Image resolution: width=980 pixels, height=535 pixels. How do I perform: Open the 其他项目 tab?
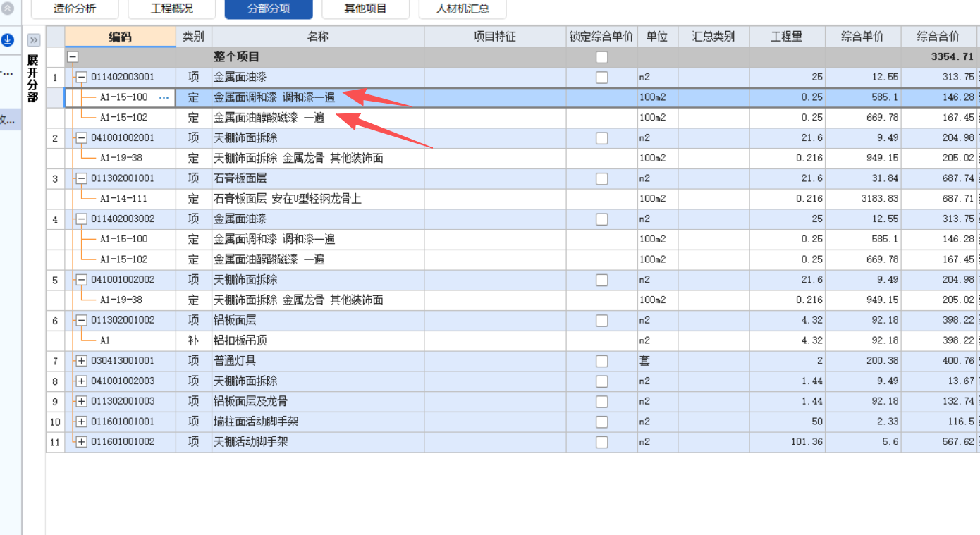coord(365,9)
